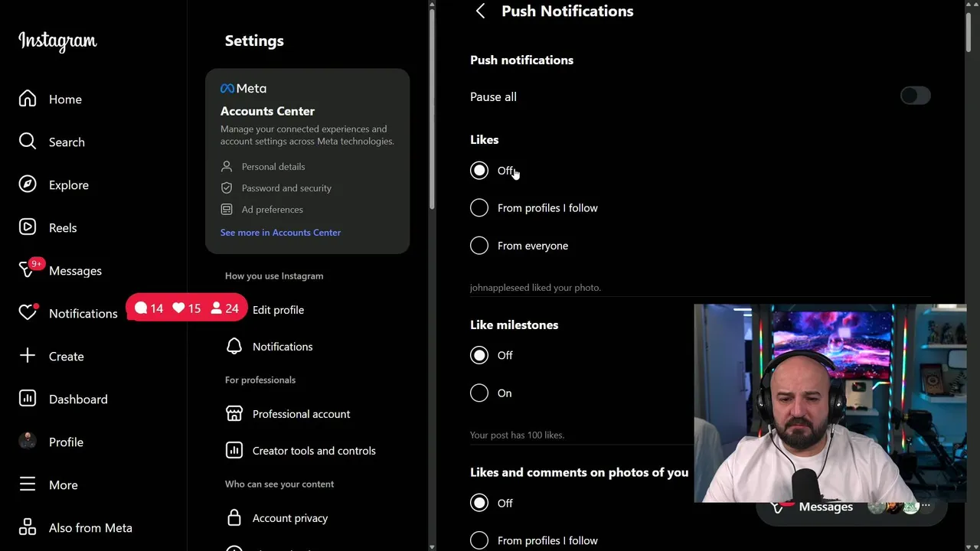Click the back arrow beside Push Notifications
Viewport: 980px width, 551px height.
(480, 11)
